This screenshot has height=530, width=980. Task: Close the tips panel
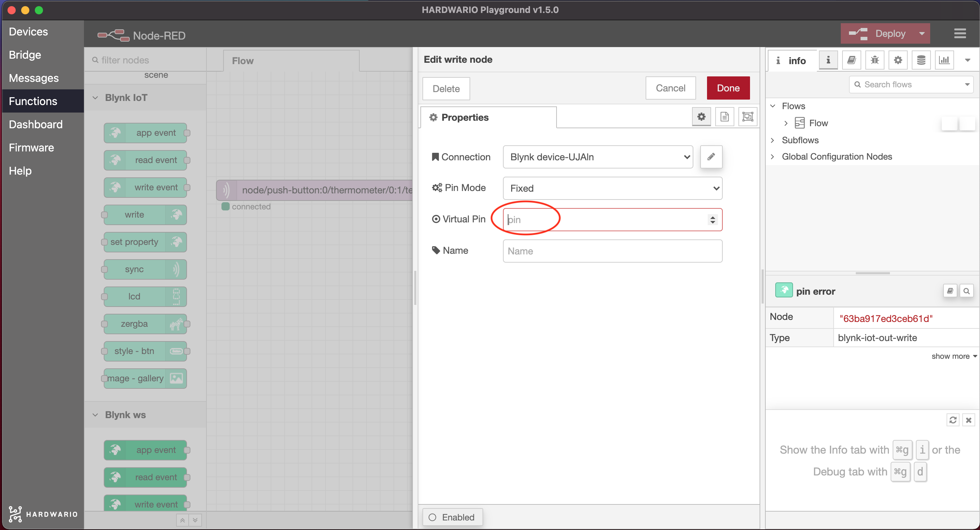click(x=969, y=420)
